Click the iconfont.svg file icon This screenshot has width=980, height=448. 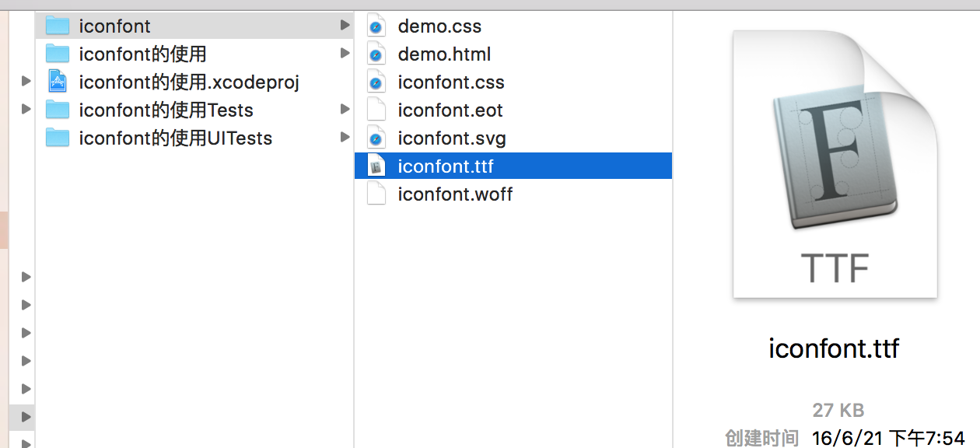coord(376,138)
